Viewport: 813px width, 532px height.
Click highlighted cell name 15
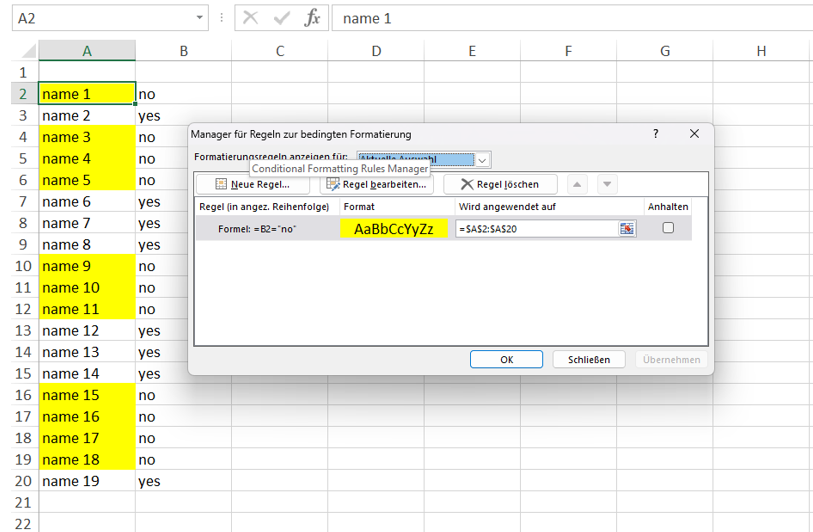point(87,395)
